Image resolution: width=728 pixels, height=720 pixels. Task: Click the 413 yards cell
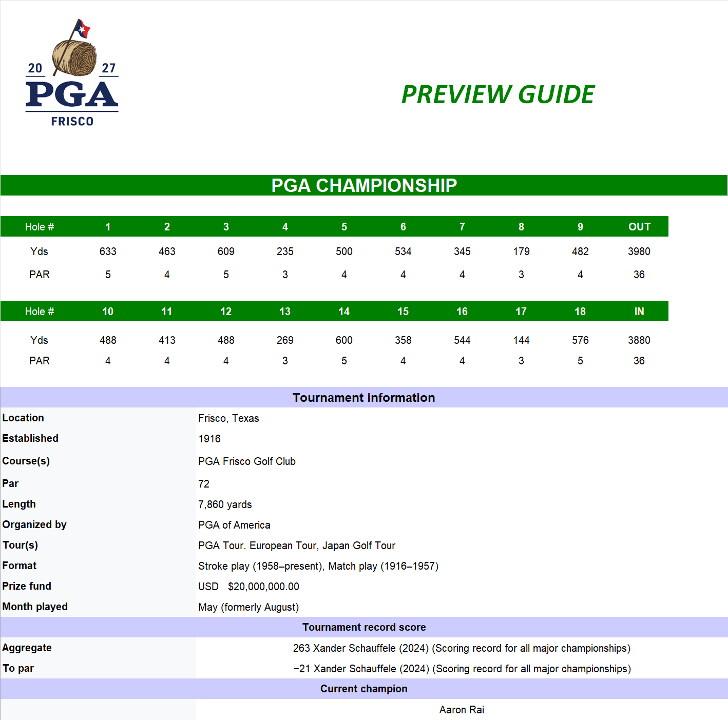pyautogui.click(x=167, y=340)
